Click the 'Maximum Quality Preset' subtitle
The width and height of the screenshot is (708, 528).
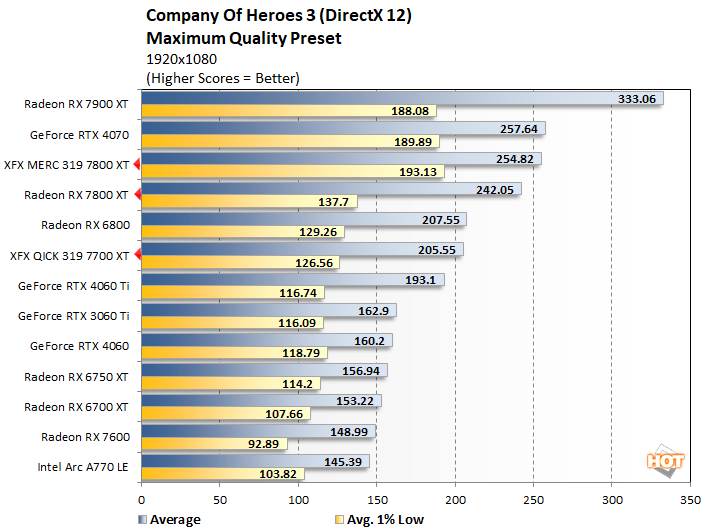point(244,38)
